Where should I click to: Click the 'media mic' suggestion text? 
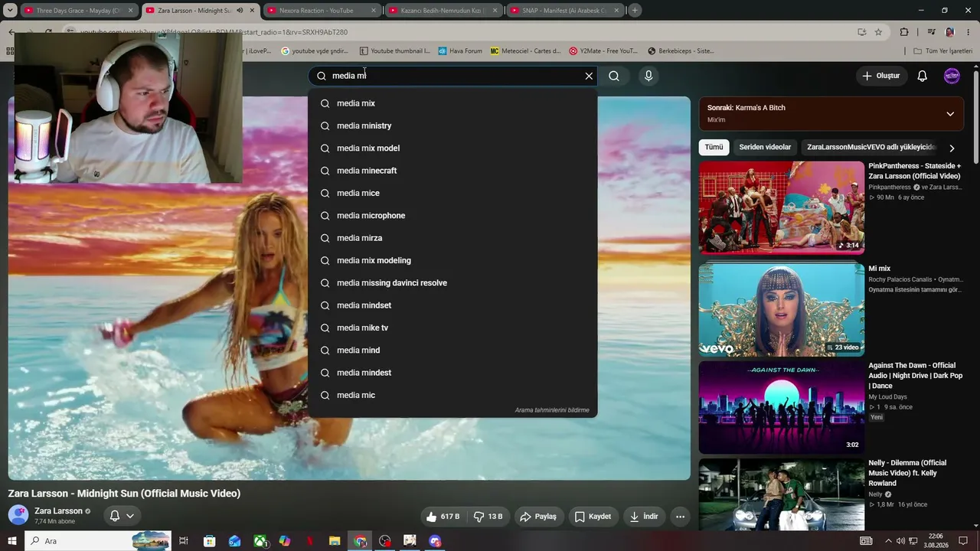point(356,396)
